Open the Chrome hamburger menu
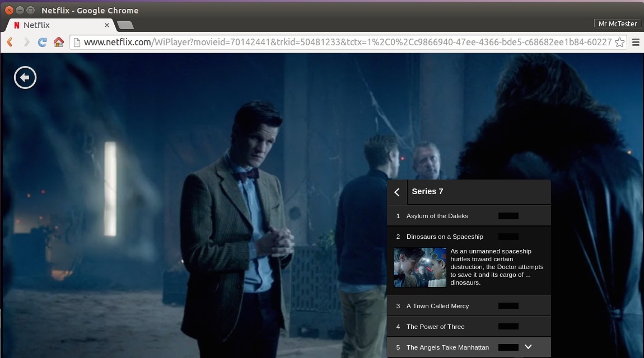Image resolution: width=644 pixels, height=358 pixels. click(x=636, y=42)
